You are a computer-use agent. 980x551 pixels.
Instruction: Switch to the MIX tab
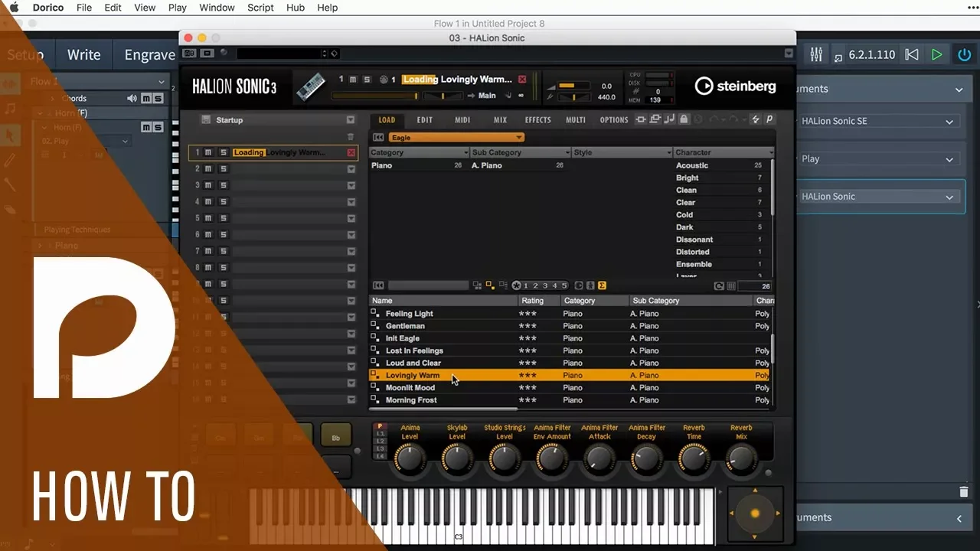pyautogui.click(x=500, y=120)
